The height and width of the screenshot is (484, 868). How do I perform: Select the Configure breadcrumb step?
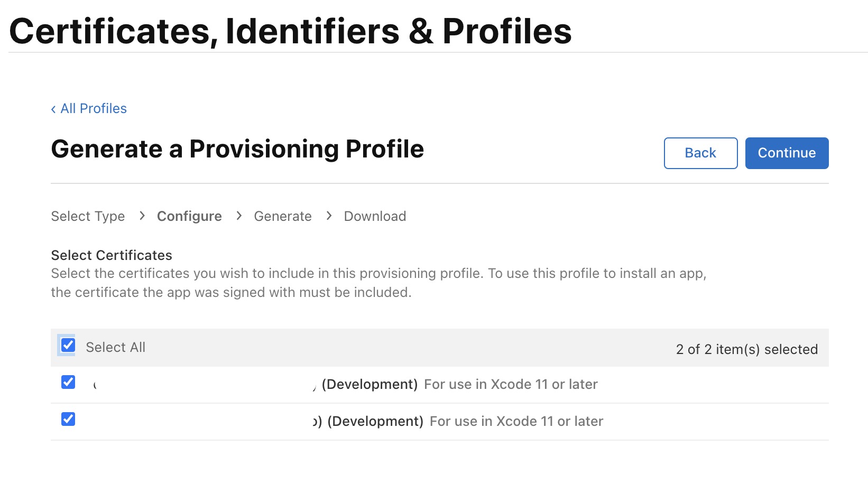(189, 216)
